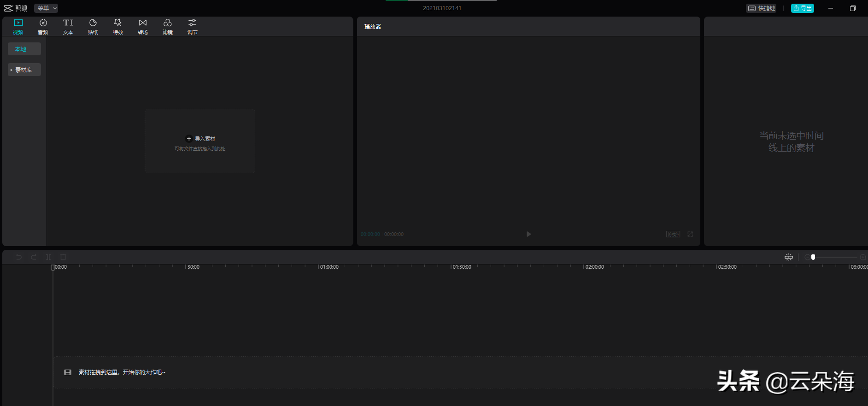Viewport: 868px width, 406px height.
Task: Click the text '素材拖拽到这里，开始你的大作吧~'
Action: pyautogui.click(x=122, y=372)
